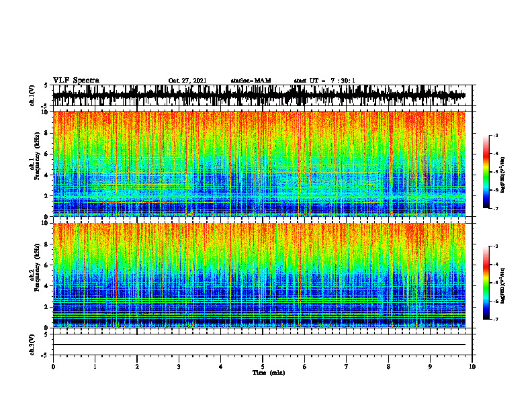Click time axis tick label "3"
The height and width of the screenshot is (411, 532).
[179, 367]
